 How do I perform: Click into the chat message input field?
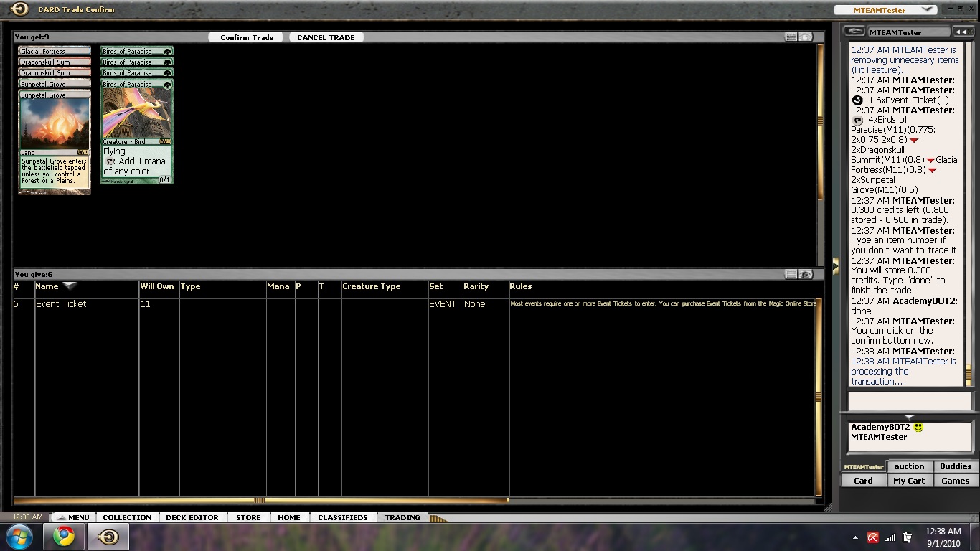click(909, 401)
